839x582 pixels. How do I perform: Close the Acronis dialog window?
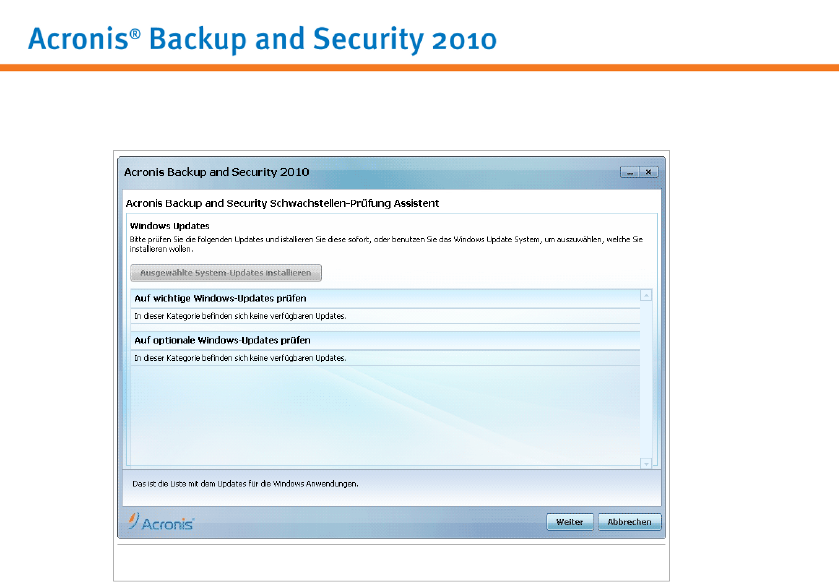[649, 172]
